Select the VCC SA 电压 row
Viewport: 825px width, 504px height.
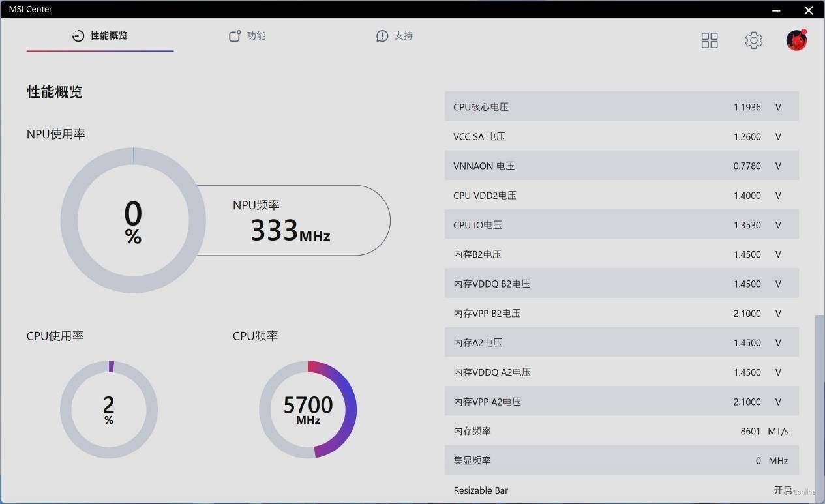pyautogui.click(x=621, y=136)
